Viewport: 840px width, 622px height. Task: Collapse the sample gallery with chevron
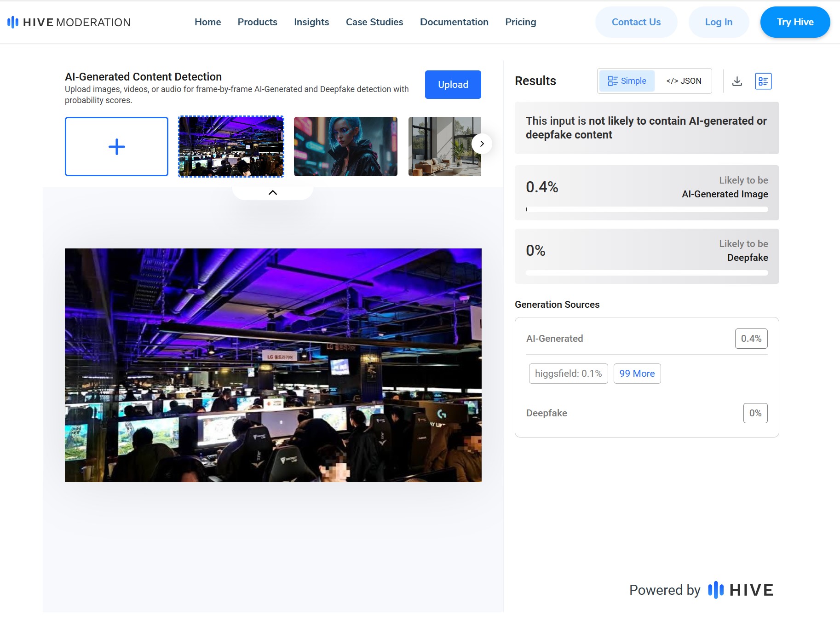click(x=273, y=192)
